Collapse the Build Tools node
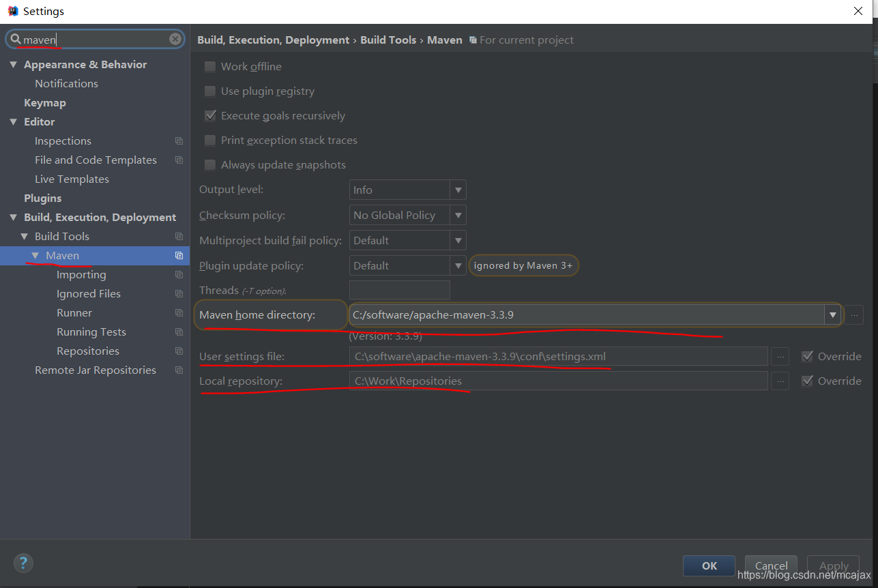Screen dimensions: 878x588 (24, 237)
